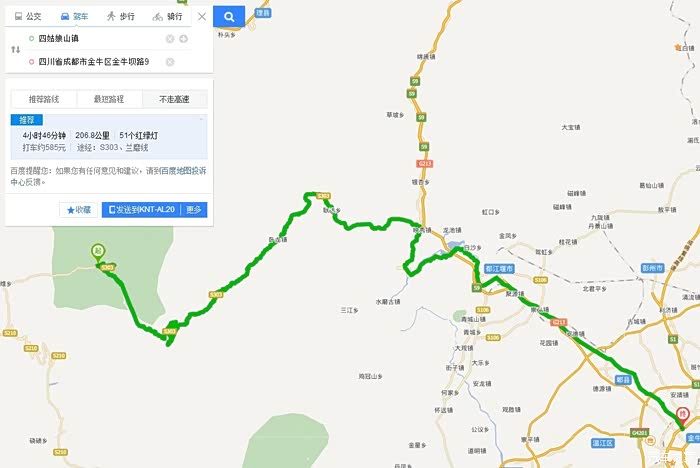The image size is (700, 468).
Task: Select the 推荐路线 route option
Action: (44, 99)
